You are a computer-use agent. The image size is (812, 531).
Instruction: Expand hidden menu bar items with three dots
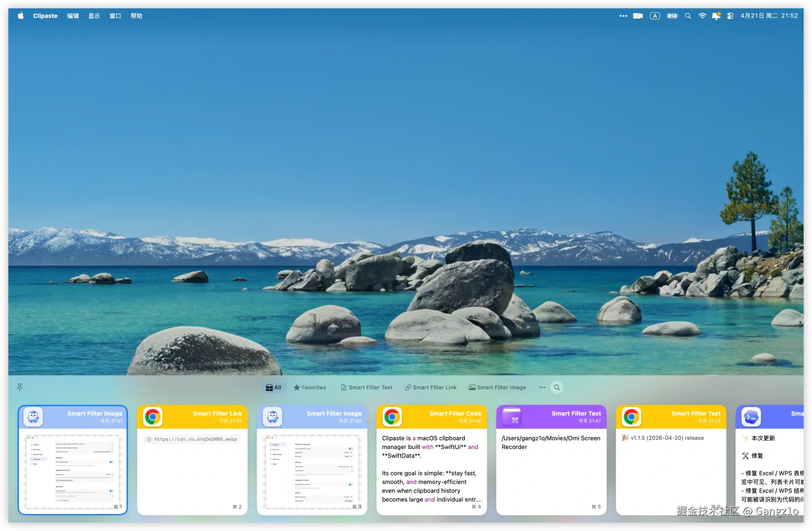pyautogui.click(x=623, y=16)
